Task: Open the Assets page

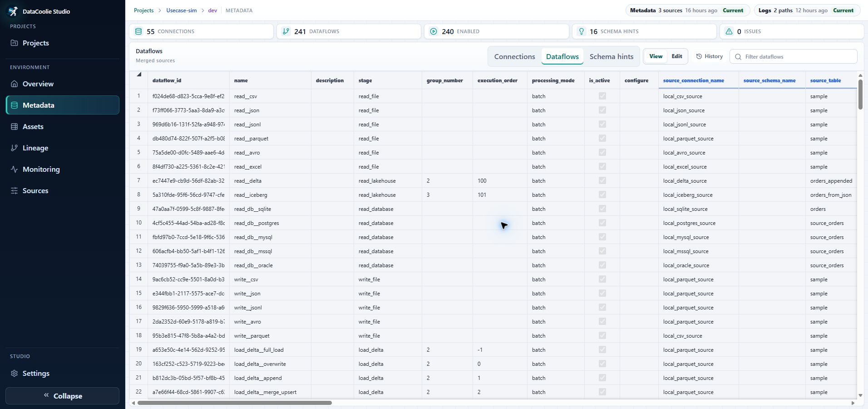Action: [x=63, y=127]
